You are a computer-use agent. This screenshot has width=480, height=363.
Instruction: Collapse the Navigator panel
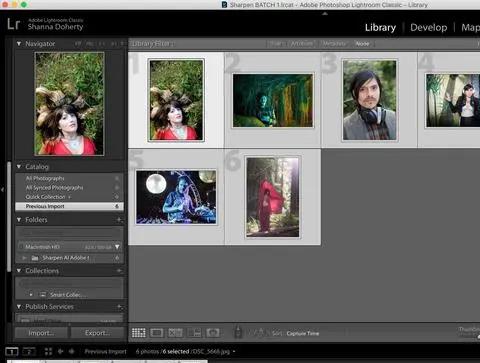tap(19, 44)
